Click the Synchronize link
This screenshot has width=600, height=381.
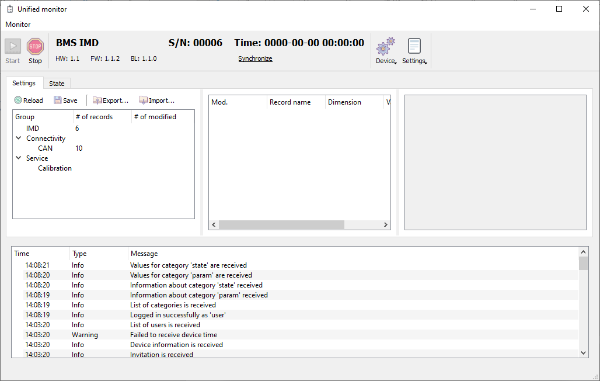[255, 59]
